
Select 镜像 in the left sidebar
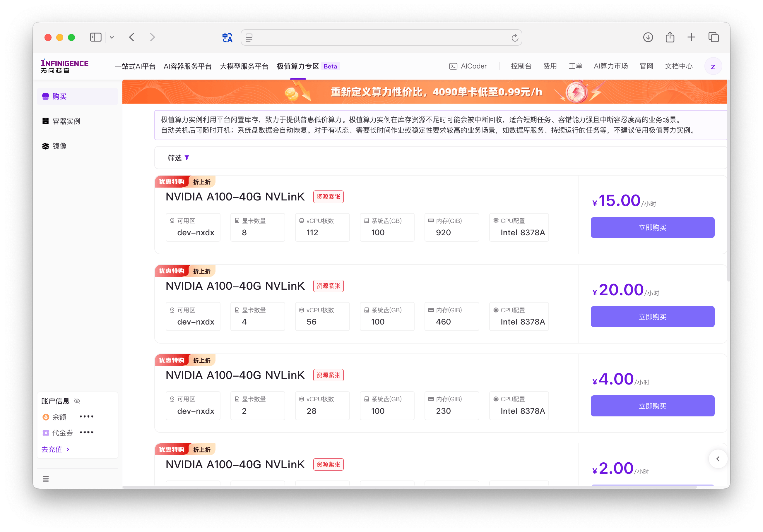(x=77, y=146)
